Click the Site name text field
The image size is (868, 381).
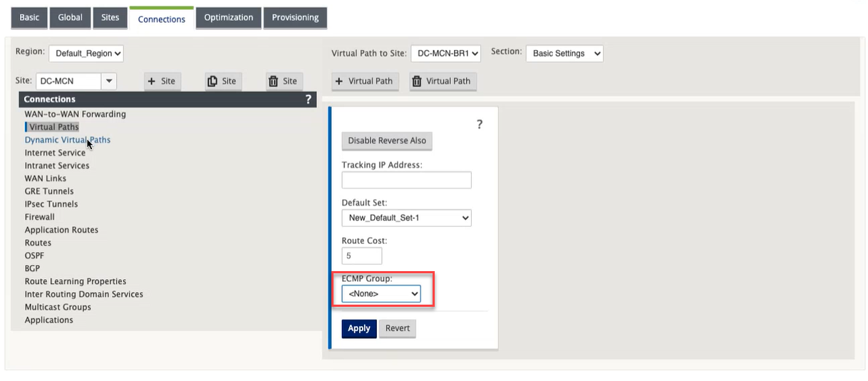pos(69,81)
